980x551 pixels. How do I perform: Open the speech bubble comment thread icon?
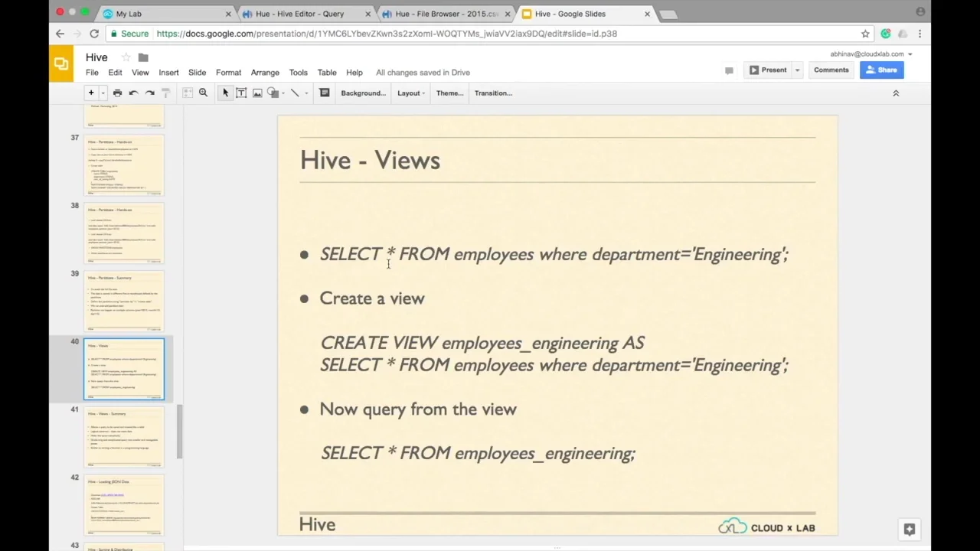click(729, 70)
